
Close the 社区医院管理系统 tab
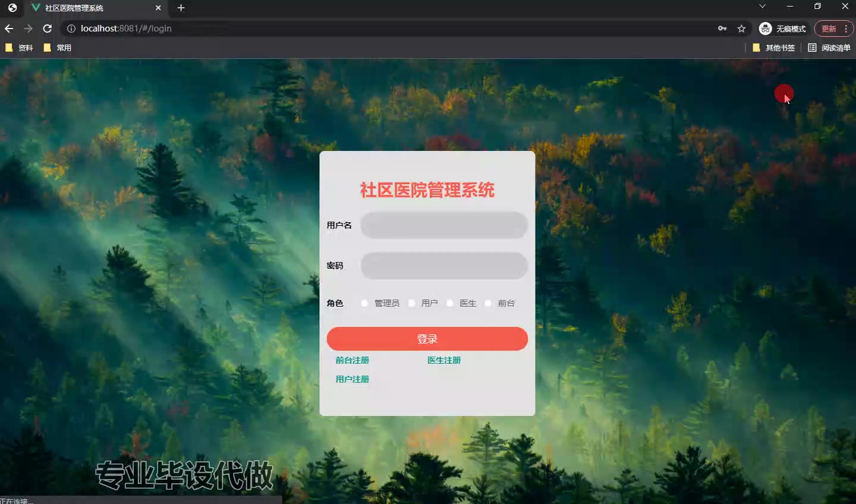[x=158, y=8]
